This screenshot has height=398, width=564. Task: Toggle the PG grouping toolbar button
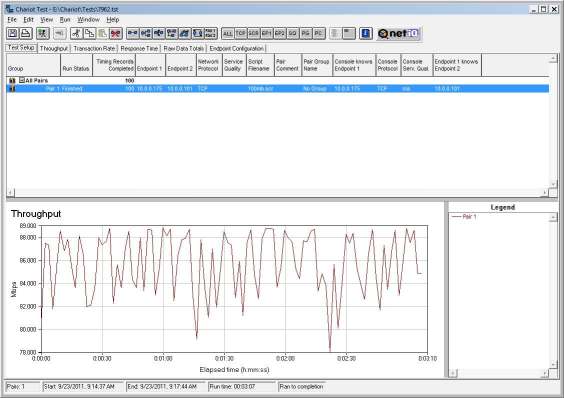(x=305, y=33)
